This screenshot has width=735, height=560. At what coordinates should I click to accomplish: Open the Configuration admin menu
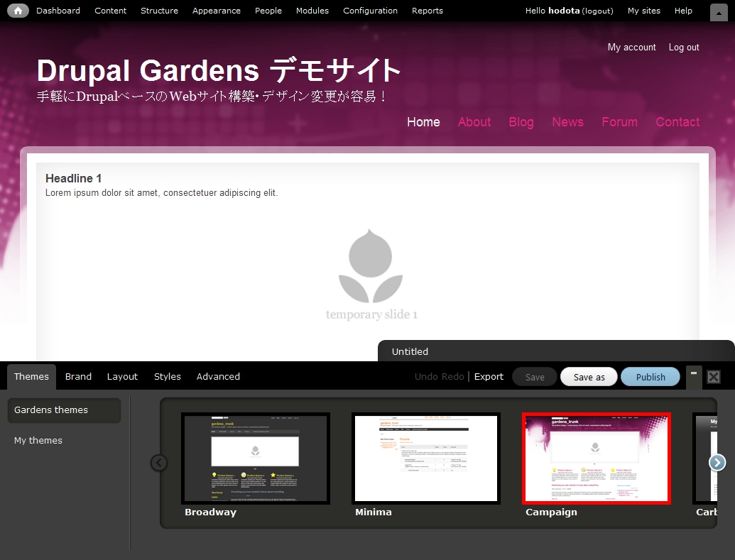pyautogui.click(x=370, y=11)
